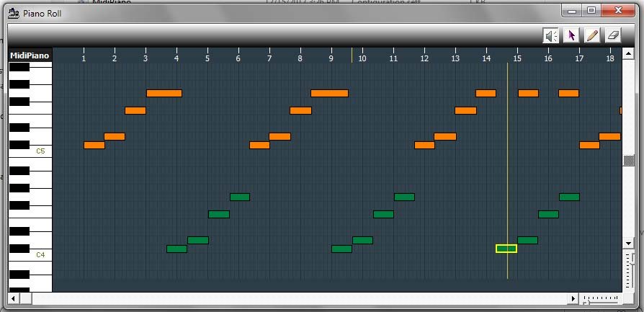Viewport: 644px width, 312px height.
Task: Select the orange note starting at measure 13
Action: coord(466,110)
